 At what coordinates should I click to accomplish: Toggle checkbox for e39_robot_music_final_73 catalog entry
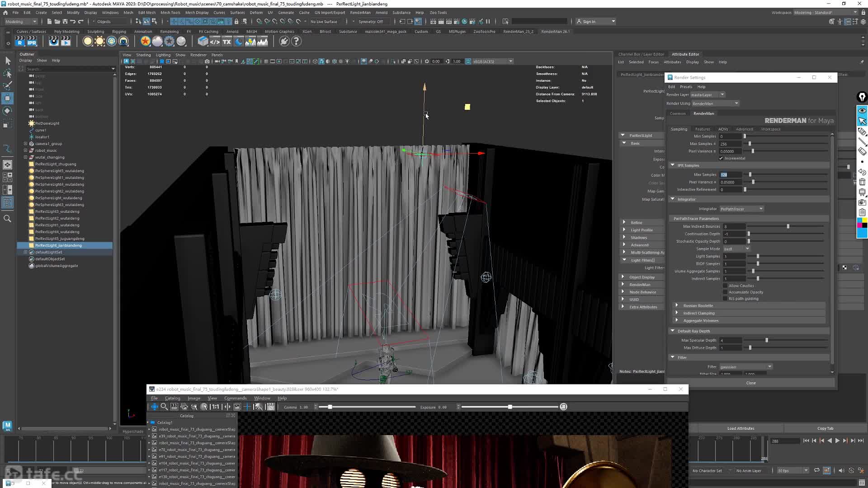(x=154, y=436)
